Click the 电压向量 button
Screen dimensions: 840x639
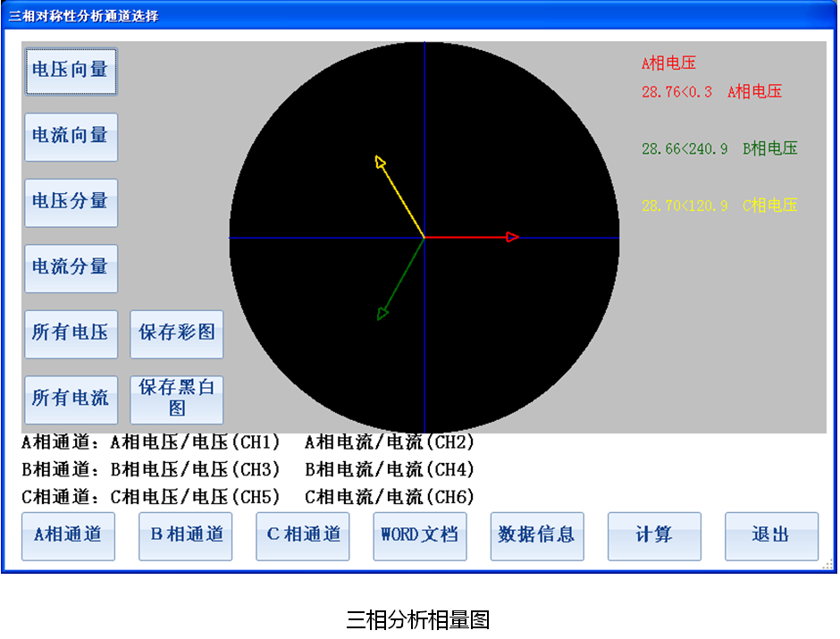coord(71,71)
